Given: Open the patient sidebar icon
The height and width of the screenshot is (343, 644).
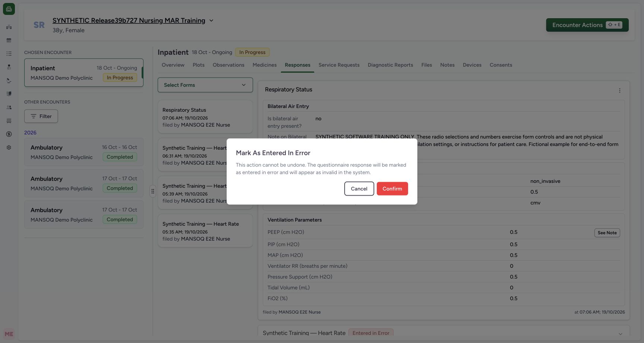Looking at the screenshot, I should click(9, 67).
